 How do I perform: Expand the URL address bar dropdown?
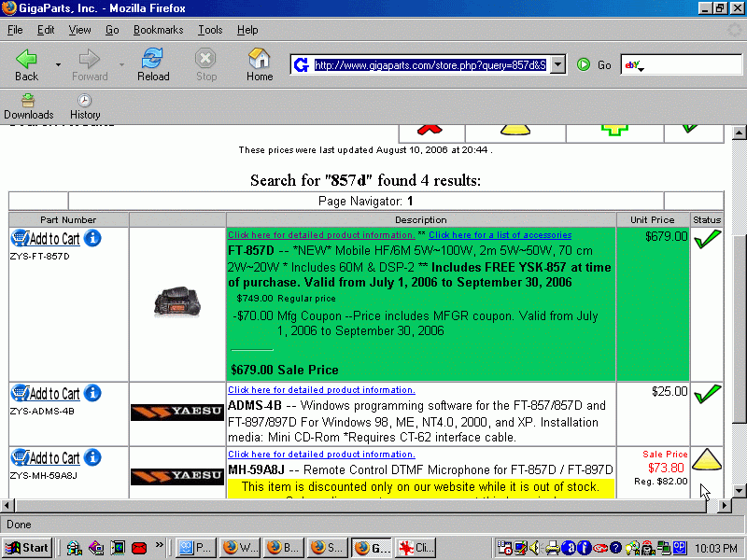pos(557,64)
